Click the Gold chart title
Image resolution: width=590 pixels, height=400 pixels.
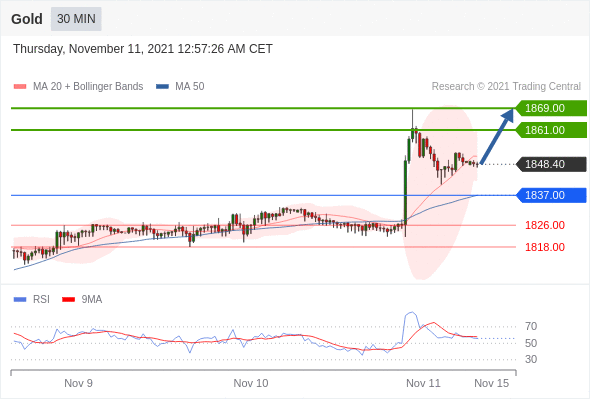pos(27,19)
